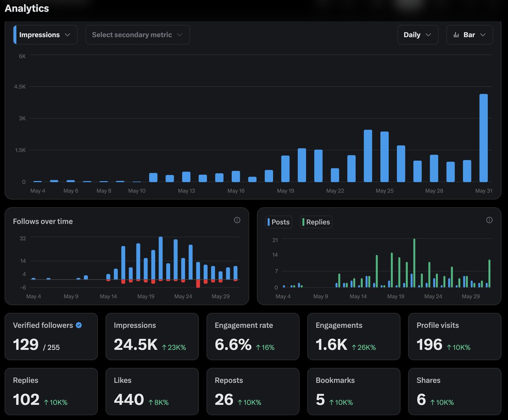Click the 4.5K axis label in impressions chart
The height and width of the screenshot is (420, 508).
(20, 87)
